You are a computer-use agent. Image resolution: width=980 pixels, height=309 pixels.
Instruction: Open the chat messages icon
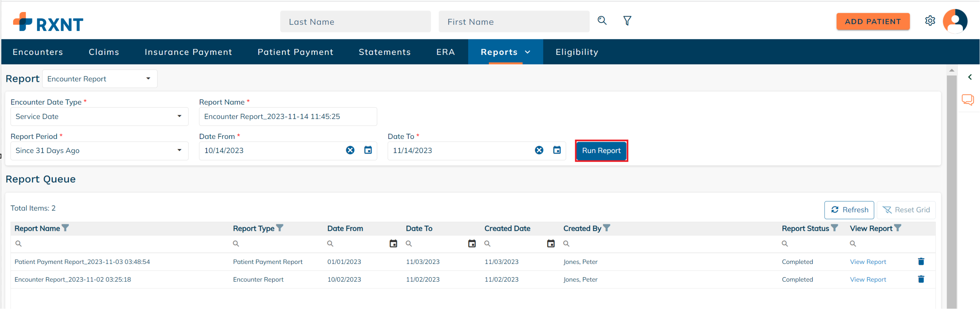coord(967,100)
